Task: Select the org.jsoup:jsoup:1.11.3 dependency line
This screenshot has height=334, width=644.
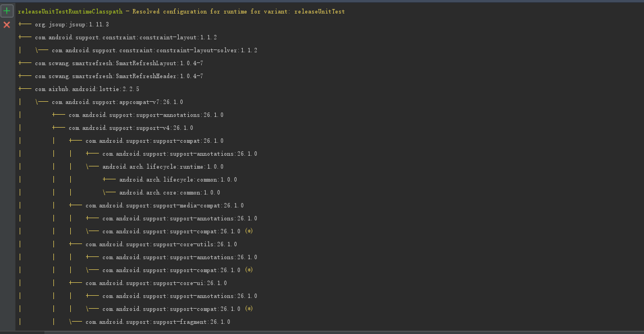Action: [x=72, y=25]
